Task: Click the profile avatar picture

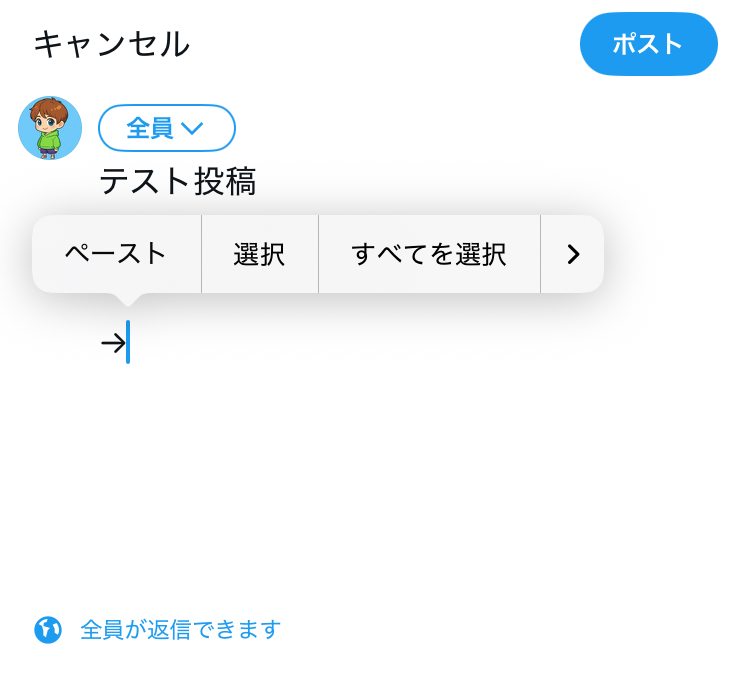Action: click(x=50, y=128)
